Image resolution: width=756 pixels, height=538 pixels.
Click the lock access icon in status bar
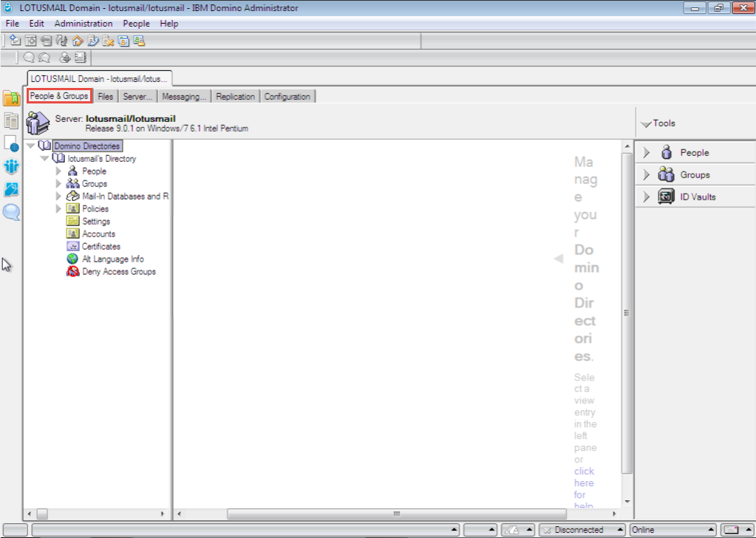pos(511,530)
